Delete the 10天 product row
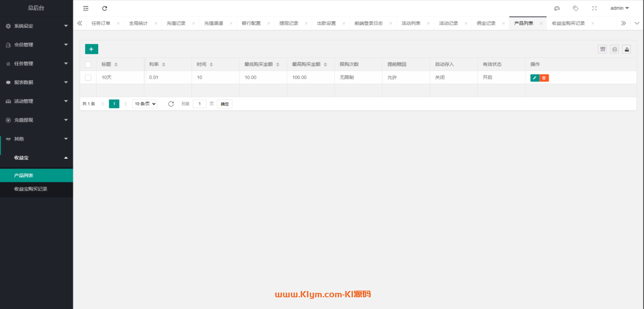Image resolution: width=644 pixels, height=309 pixels. [x=544, y=78]
